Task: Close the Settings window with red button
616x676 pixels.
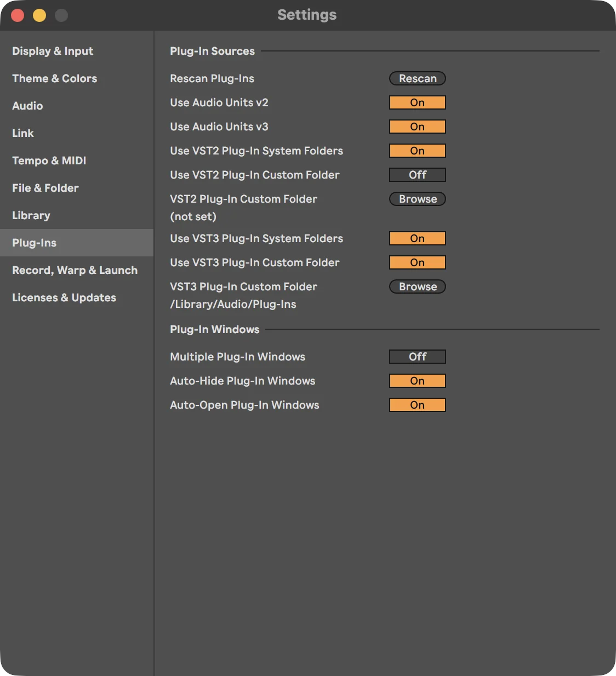Action: point(18,15)
